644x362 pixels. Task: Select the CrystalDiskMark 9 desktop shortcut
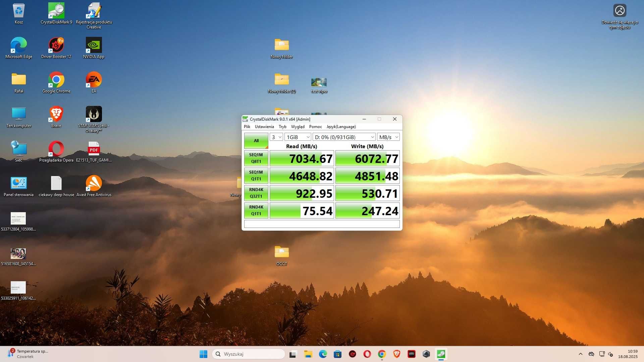click(56, 14)
